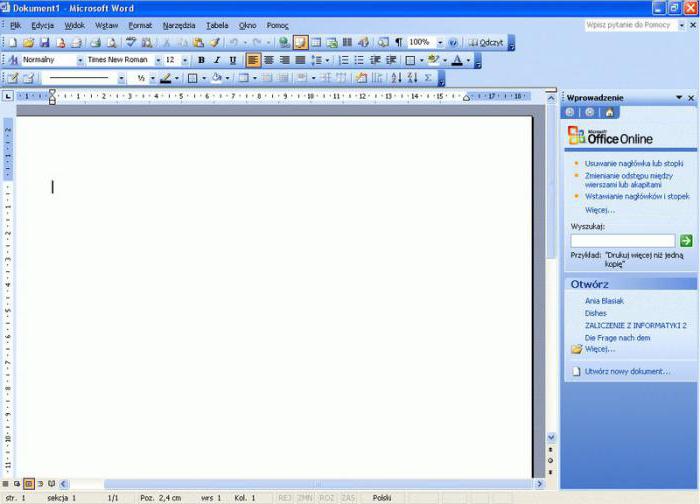Click the border color pen icon

(166, 78)
